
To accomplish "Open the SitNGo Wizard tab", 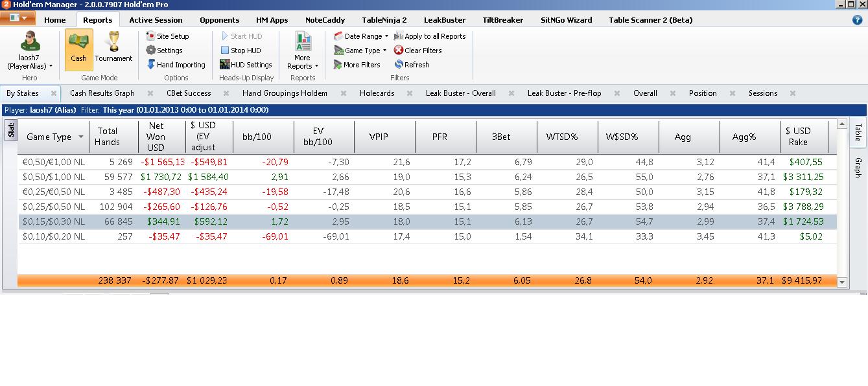I will point(567,20).
